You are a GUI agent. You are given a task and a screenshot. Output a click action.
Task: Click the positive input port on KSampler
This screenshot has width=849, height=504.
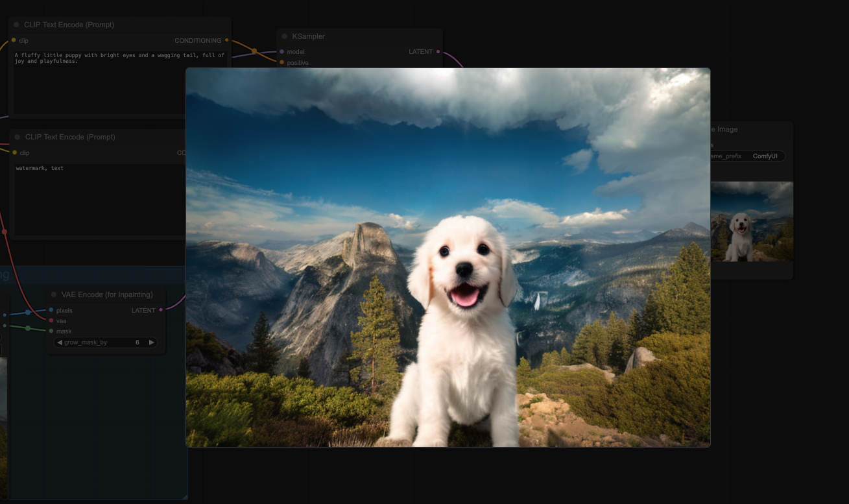pyautogui.click(x=281, y=62)
